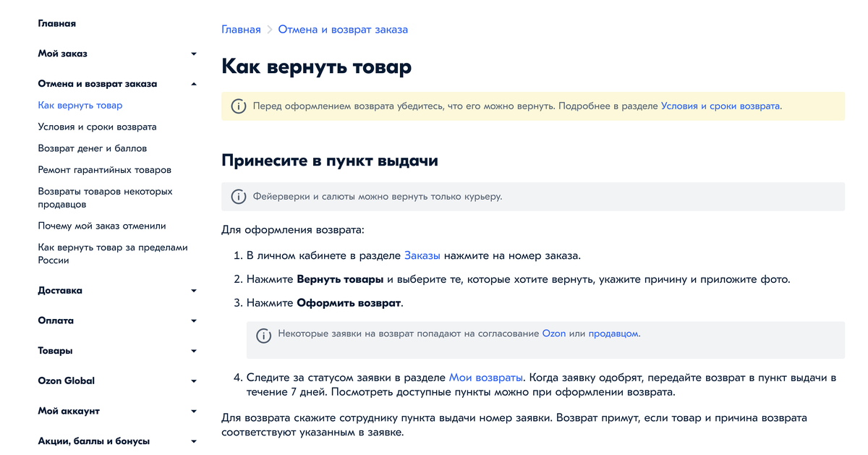Follow Условия и сроки возврата link in notice
Screen dimensions: 868x455
click(x=720, y=106)
